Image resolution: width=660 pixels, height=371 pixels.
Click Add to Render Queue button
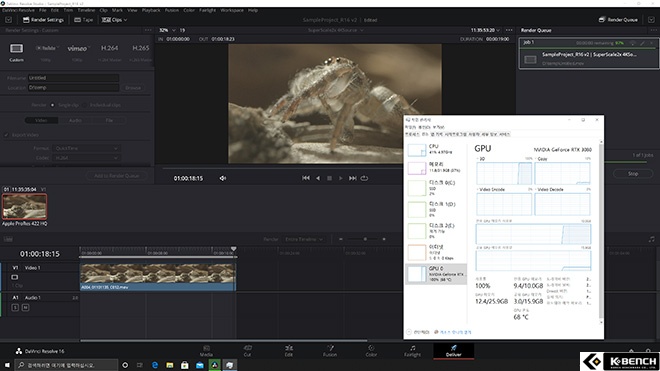[117, 176]
